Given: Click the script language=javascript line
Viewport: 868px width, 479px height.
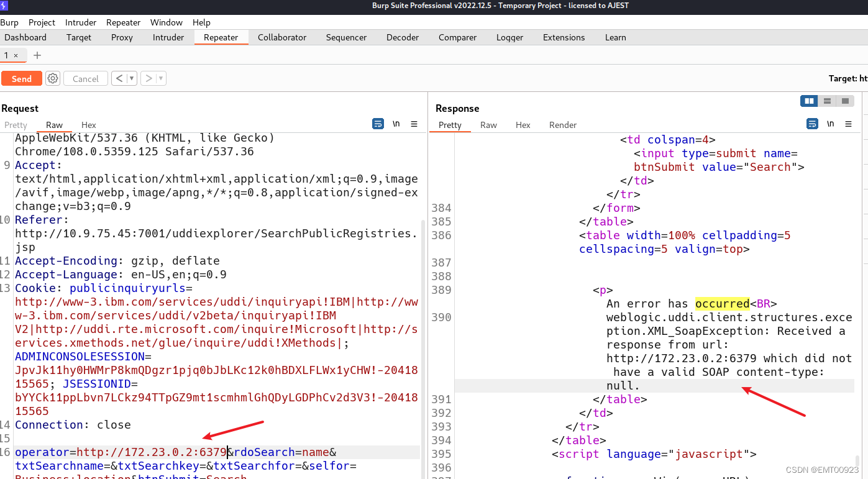Looking at the screenshot, I should pyautogui.click(x=654, y=454).
